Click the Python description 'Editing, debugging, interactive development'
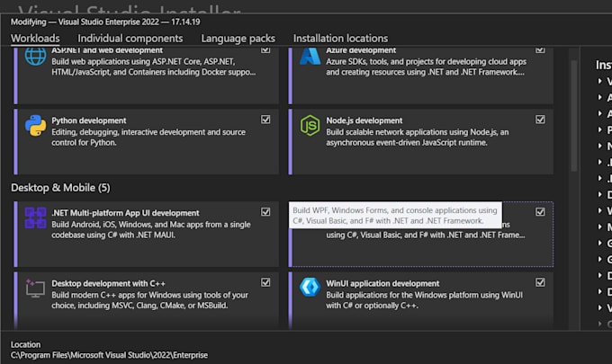This screenshot has height=364, width=612. 148,138
